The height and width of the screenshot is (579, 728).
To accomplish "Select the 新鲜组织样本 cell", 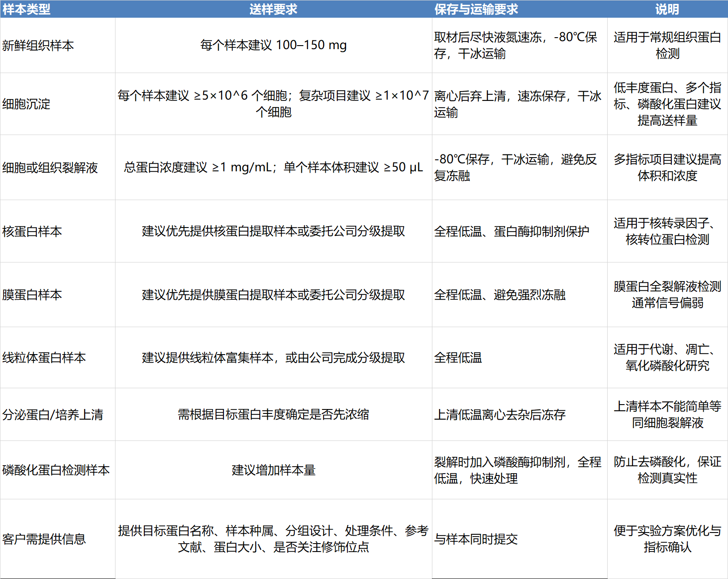I will (x=38, y=46).
